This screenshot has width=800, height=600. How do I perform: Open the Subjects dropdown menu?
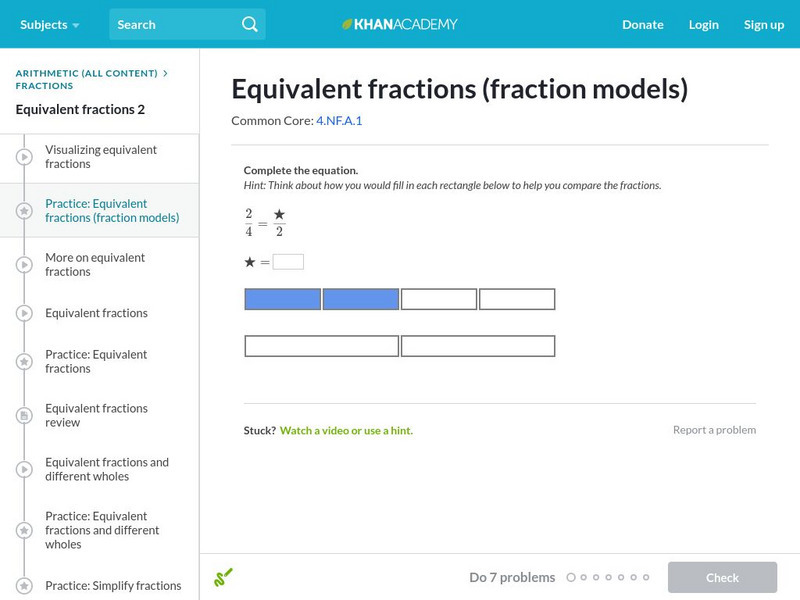point(50,24)
